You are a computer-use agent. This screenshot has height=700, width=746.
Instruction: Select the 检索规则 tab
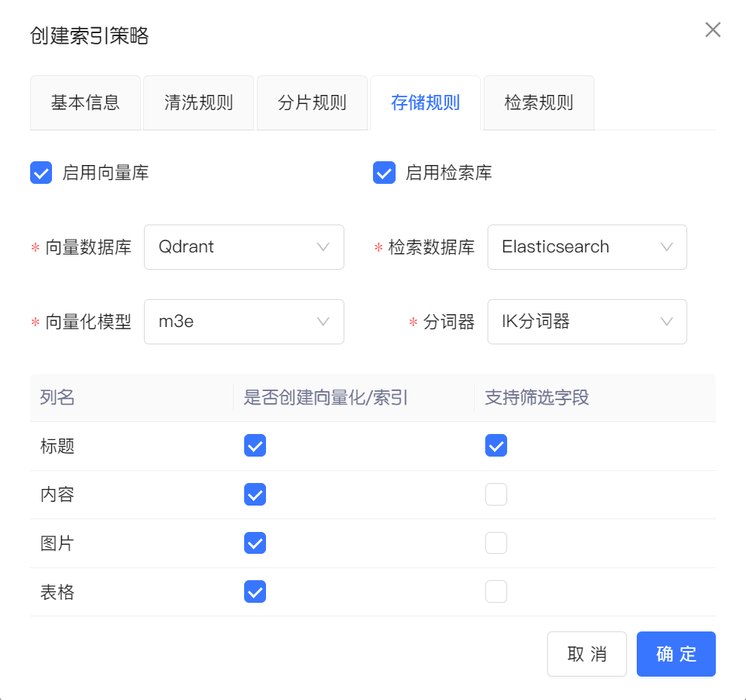[539, 103]
